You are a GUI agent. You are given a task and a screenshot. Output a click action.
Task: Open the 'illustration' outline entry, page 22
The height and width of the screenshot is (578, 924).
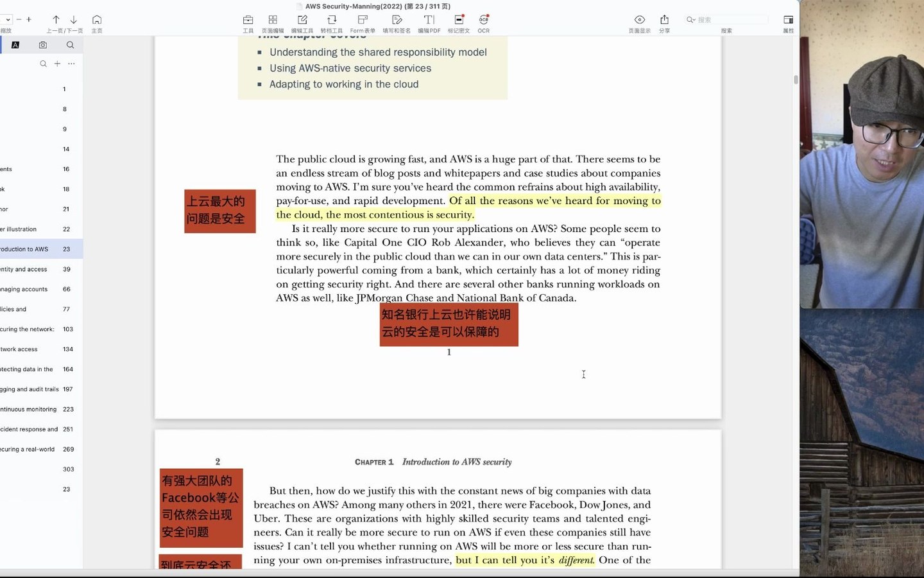(x=42, y=229)
